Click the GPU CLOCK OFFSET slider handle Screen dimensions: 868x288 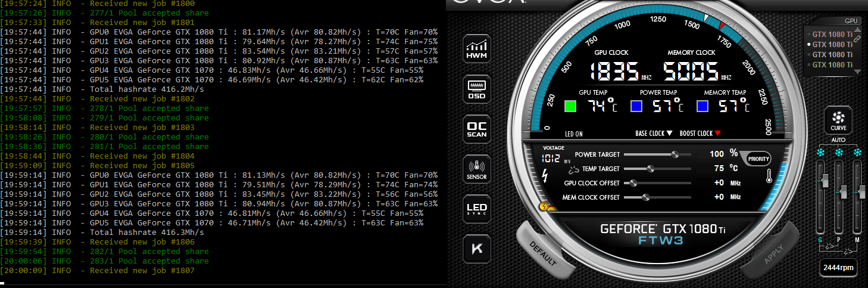(x=633, y=183)
